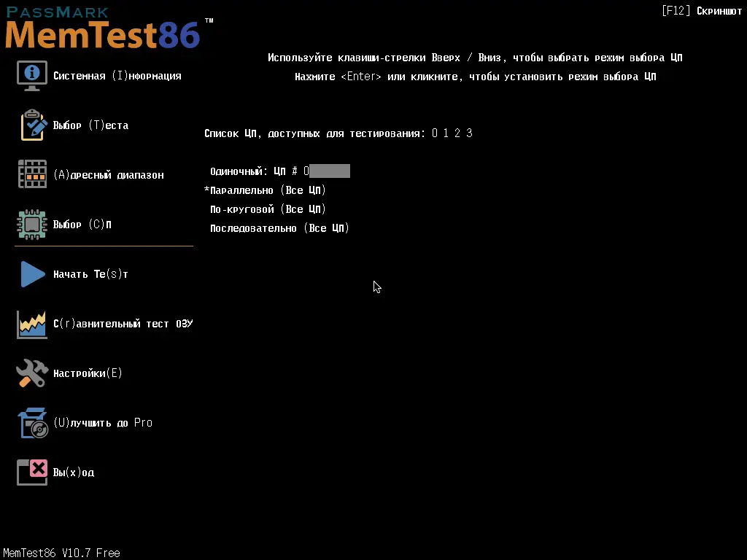The height and width of the screenshot is (560, 747).
Task: Select По-круговой (Все ЦП) mode
Action: (x=268, y=209)
